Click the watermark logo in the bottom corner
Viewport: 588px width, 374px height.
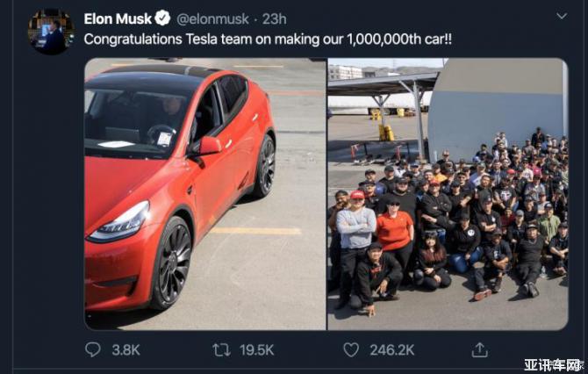tap(554, 364)
